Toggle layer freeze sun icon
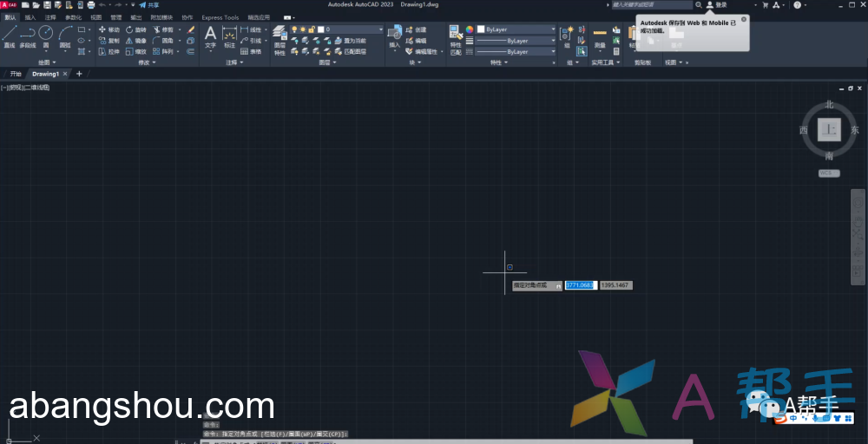The width and height of the screenshot is (868, 444). [x=304, y=29]
